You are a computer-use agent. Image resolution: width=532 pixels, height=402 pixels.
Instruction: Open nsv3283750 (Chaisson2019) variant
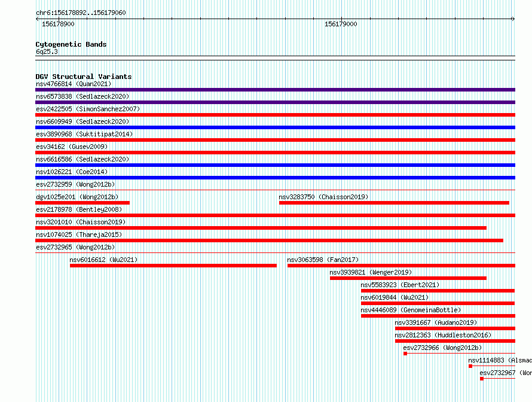(323, 197)
